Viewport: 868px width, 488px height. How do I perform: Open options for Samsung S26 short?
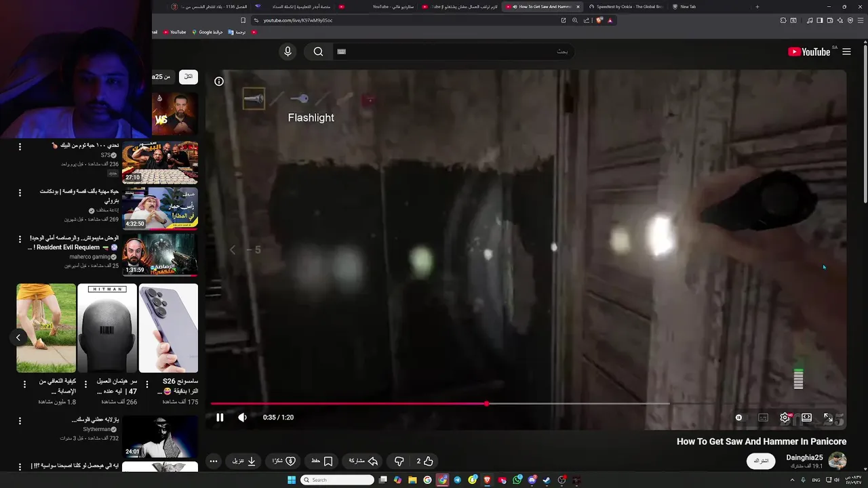[147, 384]
